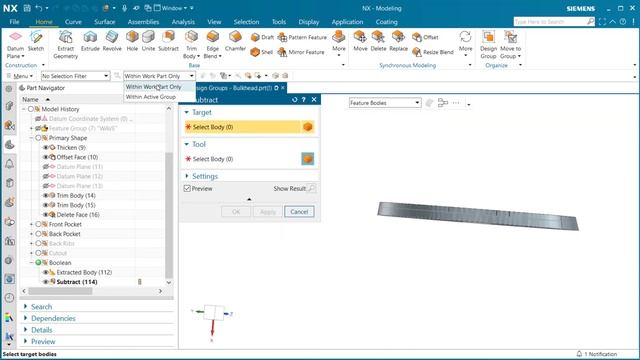Choose Pattern Feature
Screen dimensions: 640x360
pyautogui.click(x=302, y=37)
